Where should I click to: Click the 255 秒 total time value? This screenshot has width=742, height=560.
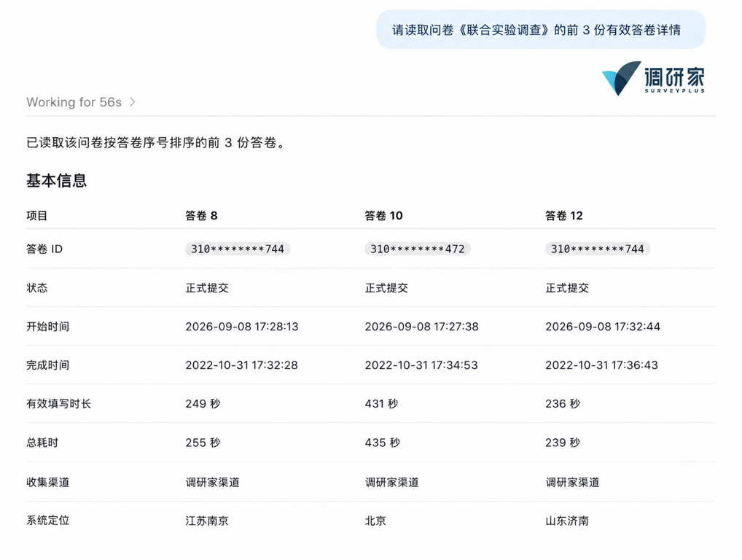tap(203, 443)
